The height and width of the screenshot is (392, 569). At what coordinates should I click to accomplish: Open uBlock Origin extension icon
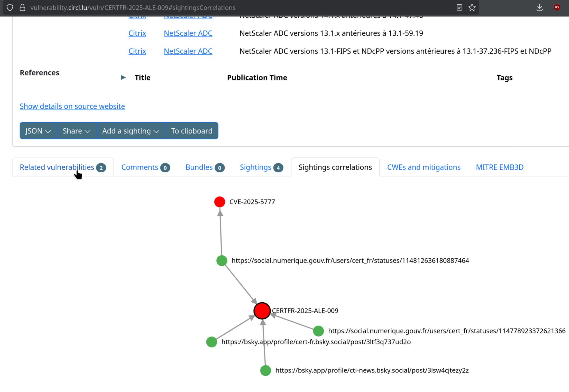coord(557,8)
